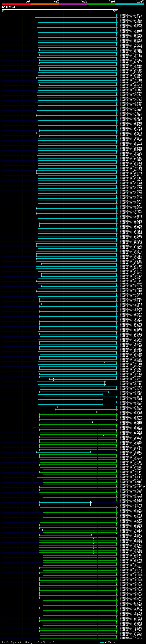Screen dimensions: 146x644
Task: Select hit label UniRef100_Q6J9X6
Action: pos(131,32)
